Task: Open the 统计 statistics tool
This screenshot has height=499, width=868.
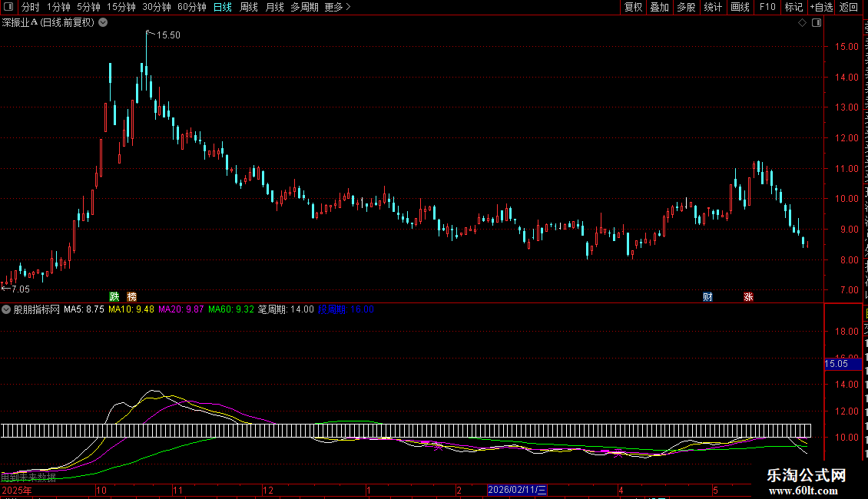Action: coord(712,7)
